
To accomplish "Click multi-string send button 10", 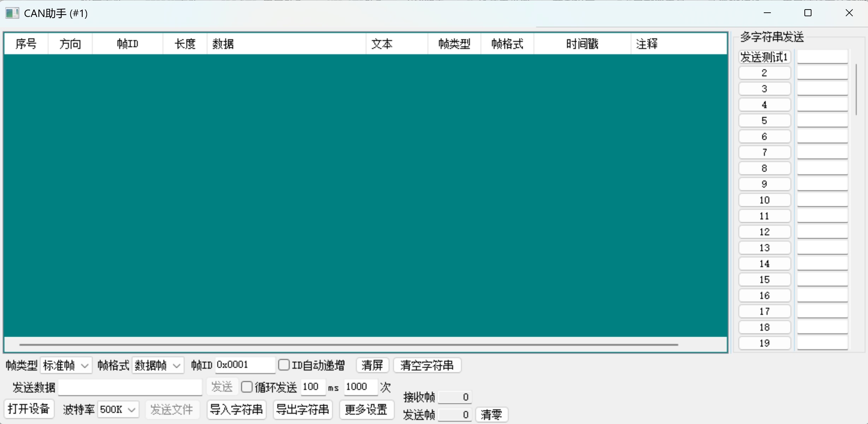I will point(764,200).
